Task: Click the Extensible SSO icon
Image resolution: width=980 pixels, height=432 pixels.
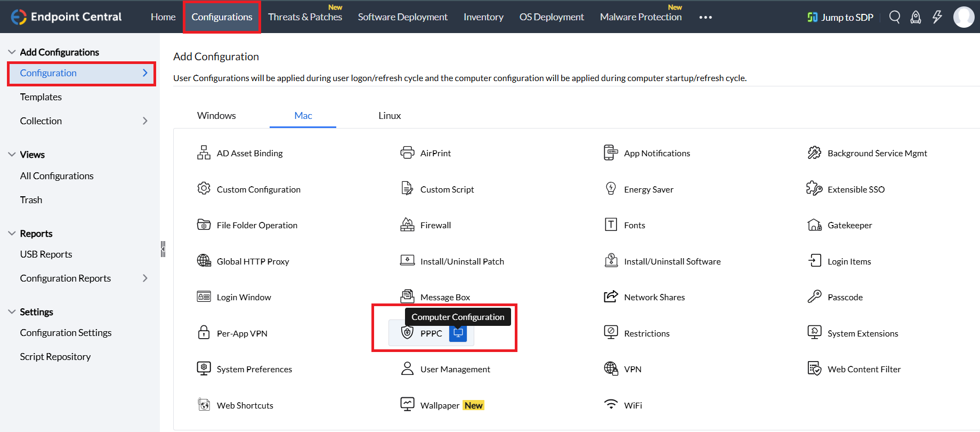Action: (x=814, y=189)
